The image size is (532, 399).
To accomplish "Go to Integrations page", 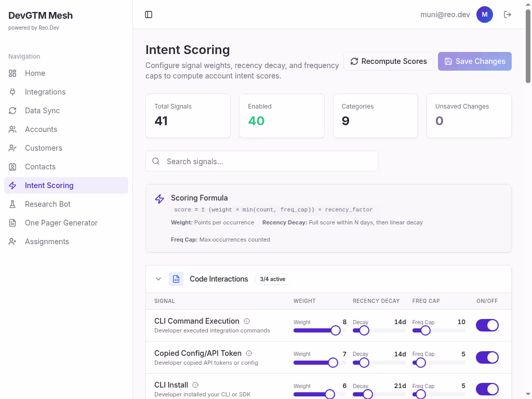I will point(66,92).
